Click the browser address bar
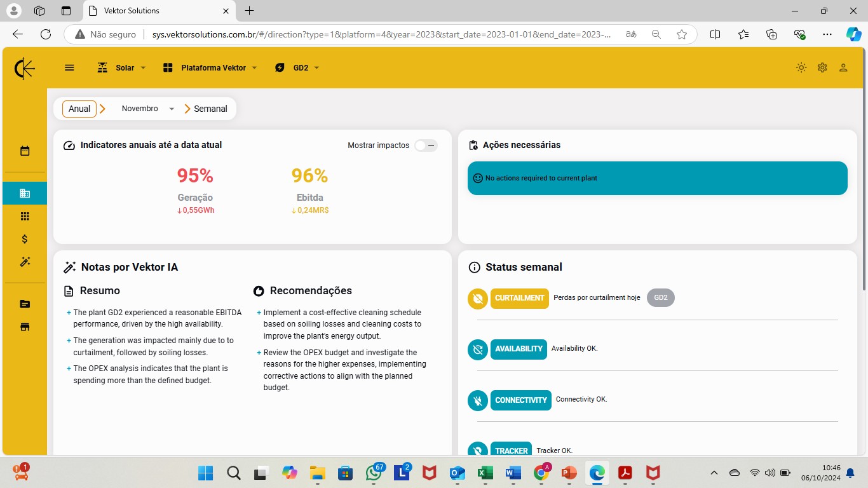The image size is (868, 488). tap(381, 34)
